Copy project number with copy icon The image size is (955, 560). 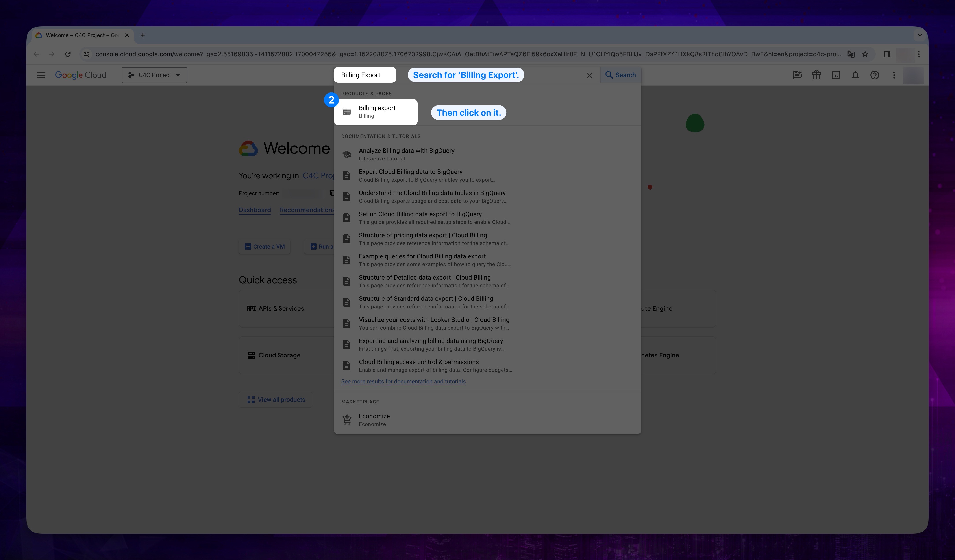click(332, 193)
